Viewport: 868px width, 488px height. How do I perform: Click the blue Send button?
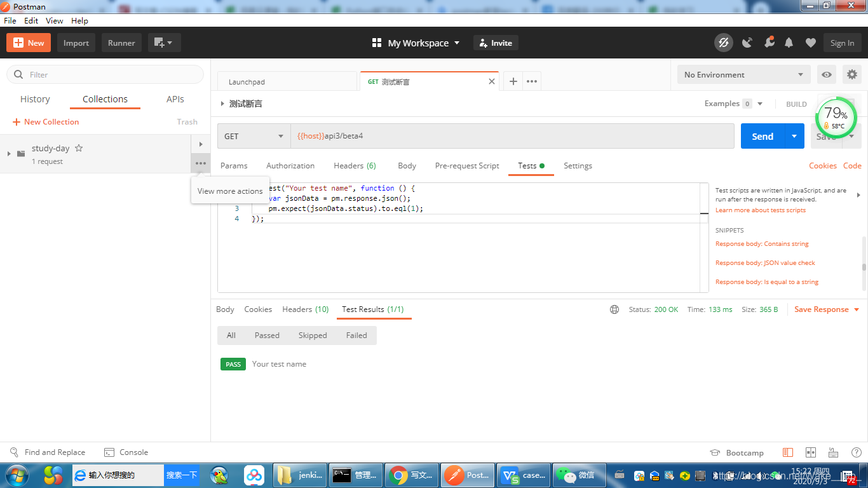coord(763,136)
